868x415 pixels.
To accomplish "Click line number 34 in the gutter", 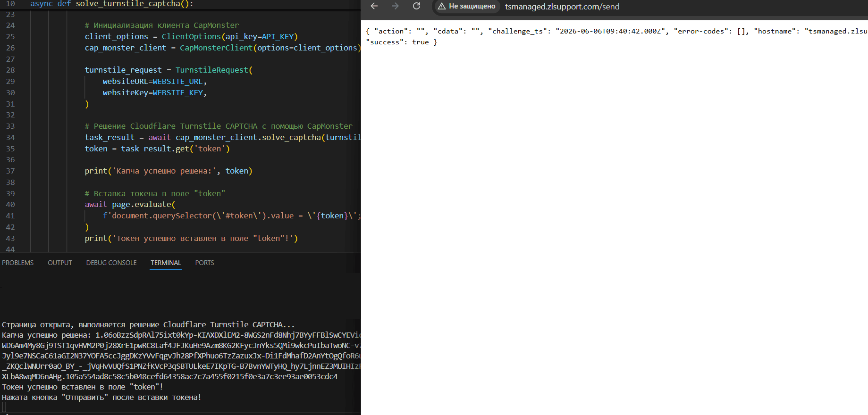I will (x=10, y=137).
